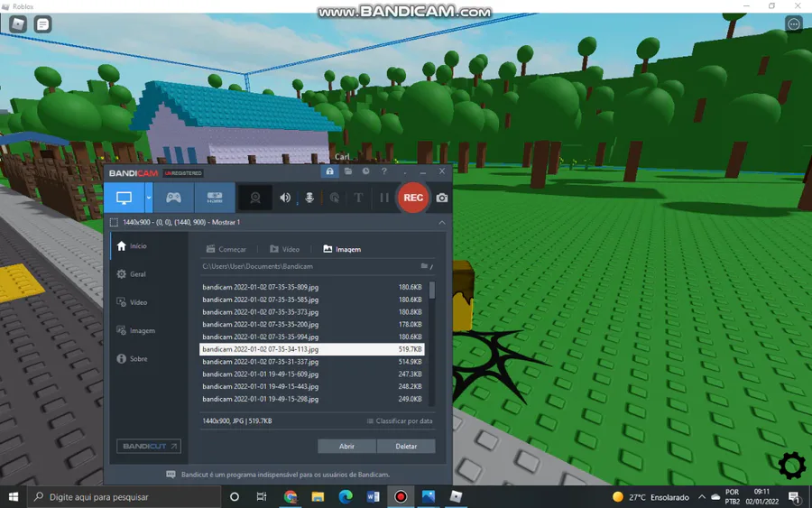Toggle speaker sound recording icon

click(285, 198)
